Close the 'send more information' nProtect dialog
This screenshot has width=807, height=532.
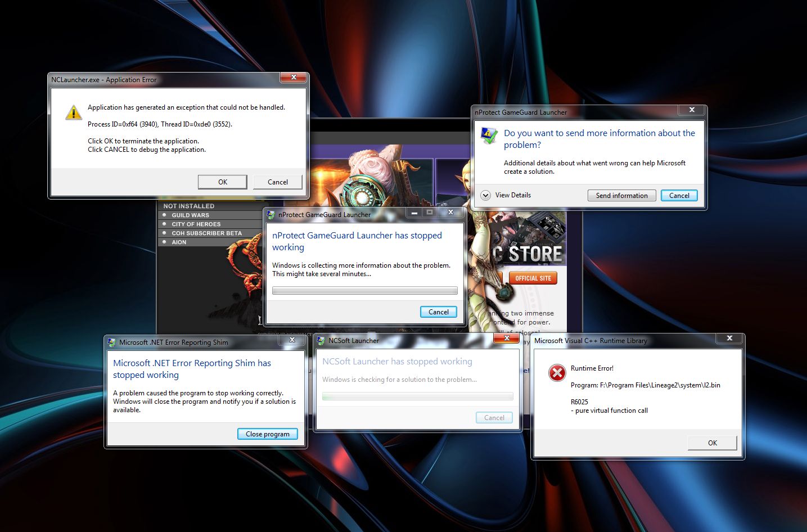(692, 110)
